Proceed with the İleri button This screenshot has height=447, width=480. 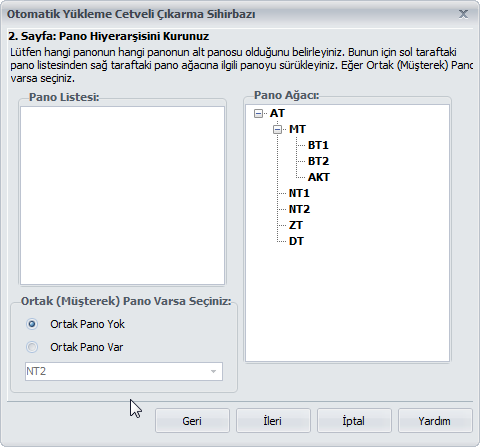(x=273, y=421)
